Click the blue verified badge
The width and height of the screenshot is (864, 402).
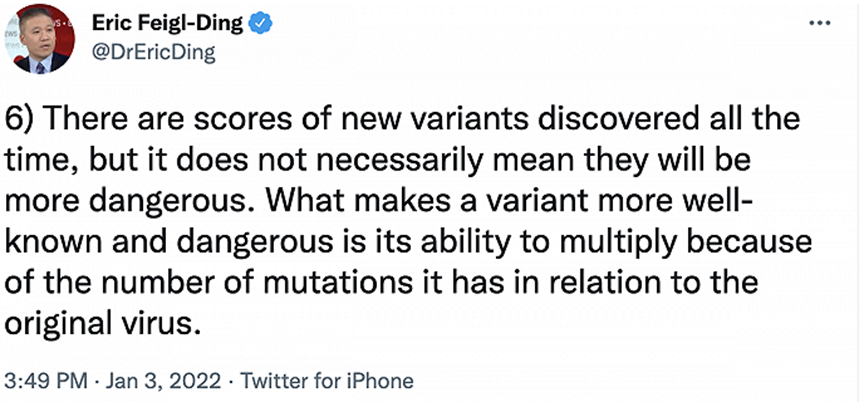tap(257, 22)
